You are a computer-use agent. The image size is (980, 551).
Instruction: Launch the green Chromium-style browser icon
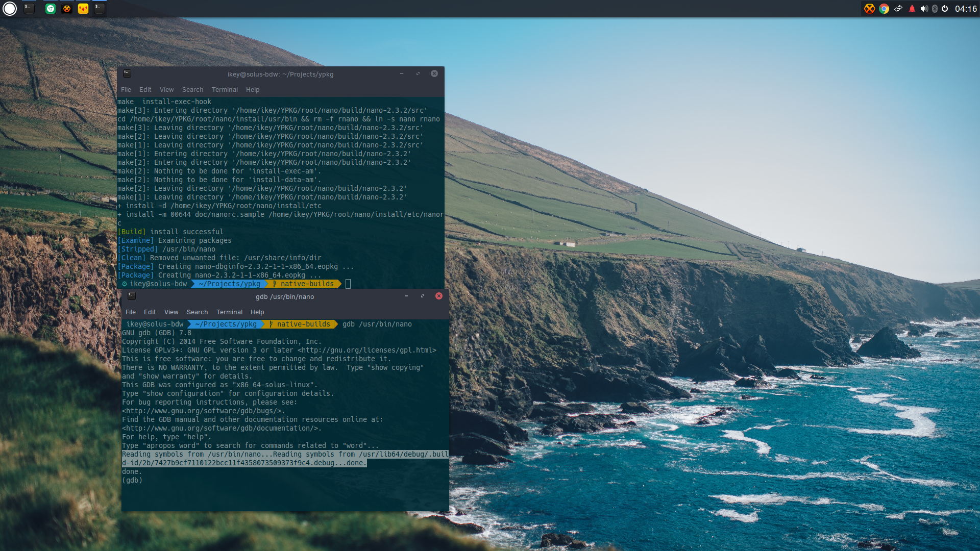coord(51,9)
